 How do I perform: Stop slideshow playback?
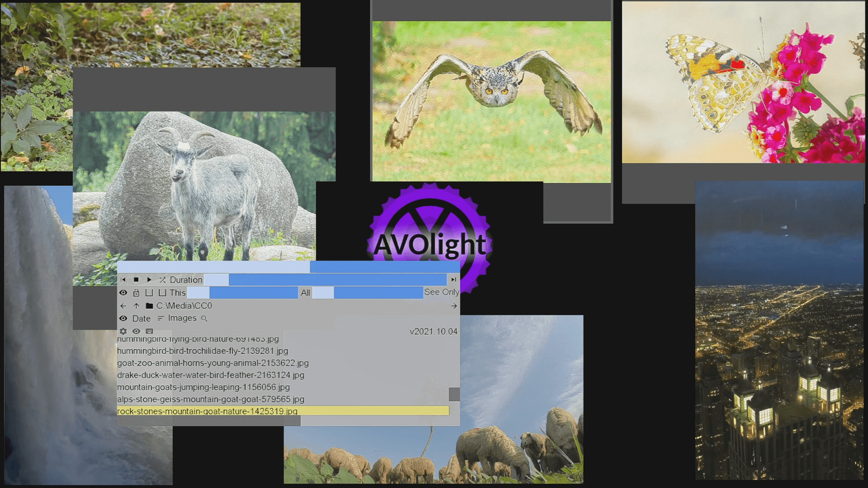point(137,280)
